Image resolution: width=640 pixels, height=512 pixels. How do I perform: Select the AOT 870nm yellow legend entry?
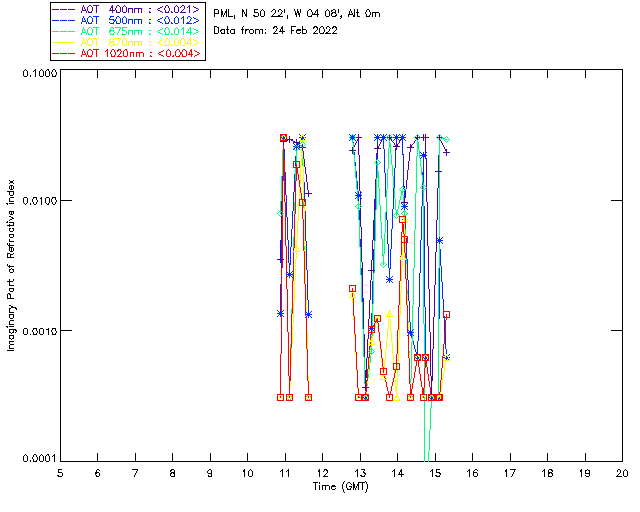click(127, 42)
